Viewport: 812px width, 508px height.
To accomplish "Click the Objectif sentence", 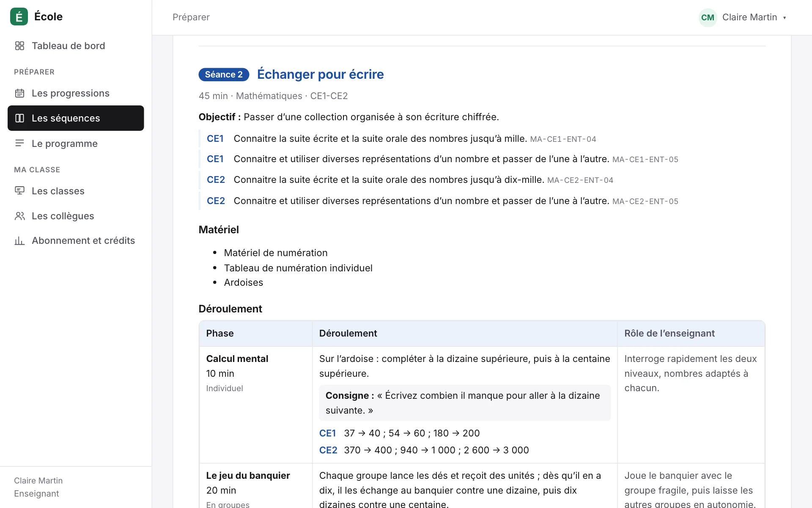I will click(x=349, y=117).
